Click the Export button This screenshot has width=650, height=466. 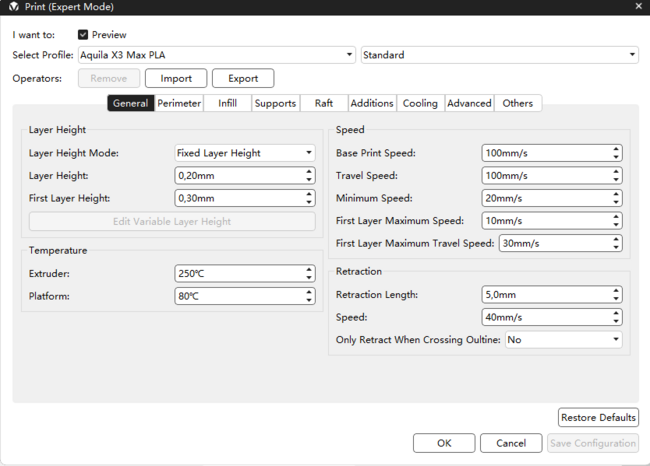point(243,78)
